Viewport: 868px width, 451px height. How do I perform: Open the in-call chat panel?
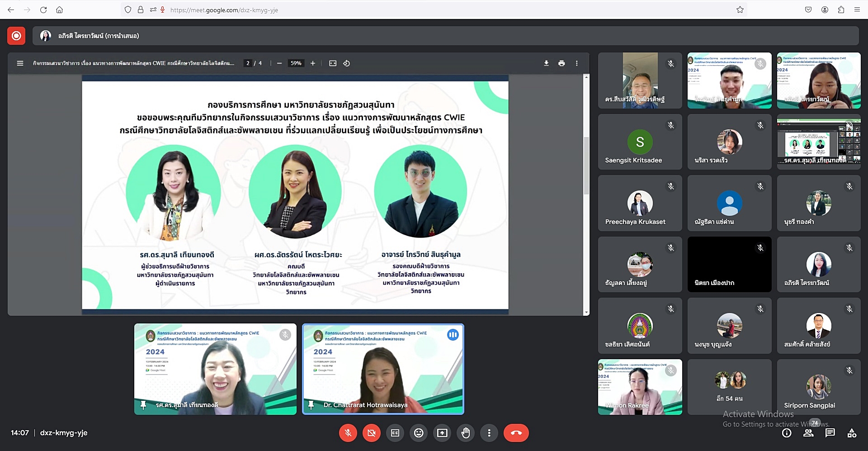830,433
